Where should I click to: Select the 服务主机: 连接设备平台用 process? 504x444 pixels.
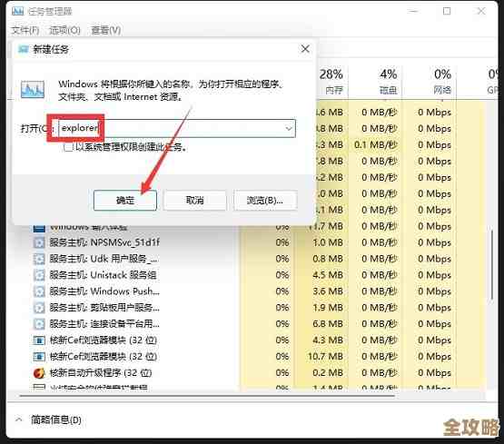pos(104,324)
